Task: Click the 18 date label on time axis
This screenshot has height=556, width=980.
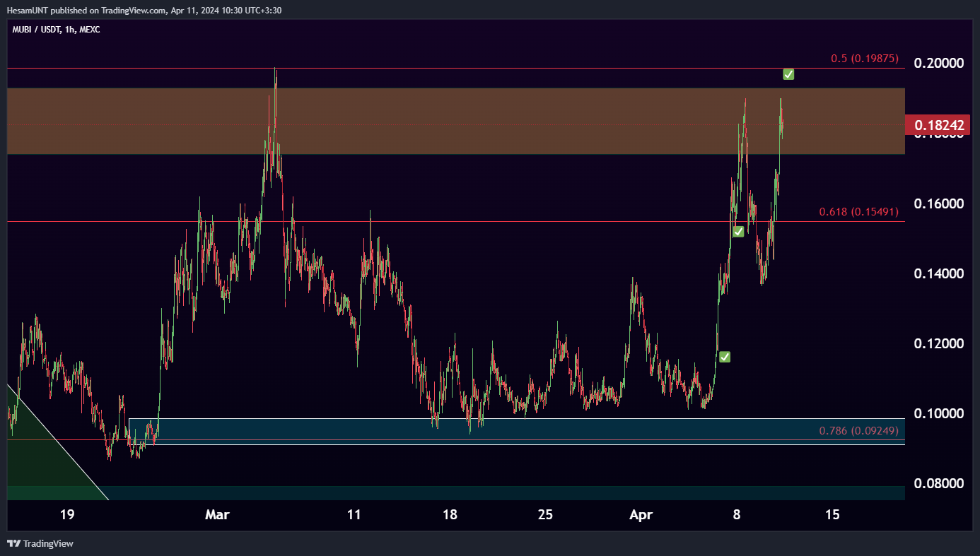Action: click(x=450, y=515)
